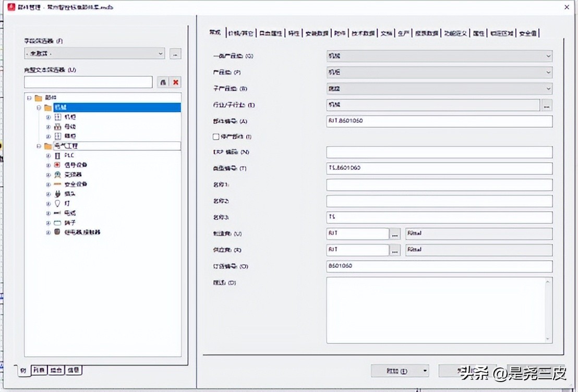Click the busbar icon in mechanics branch
Screen dimensions: 578x392
(x=57, y=127)
